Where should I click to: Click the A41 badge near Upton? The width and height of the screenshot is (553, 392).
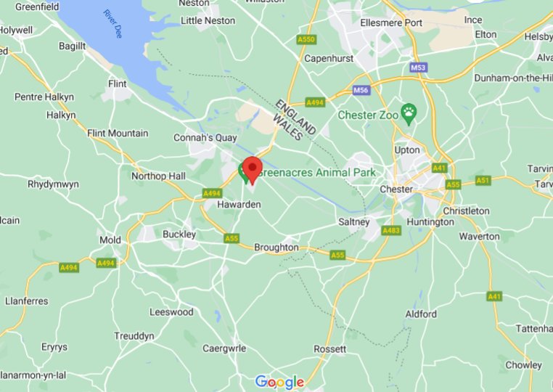tap(440, 168)
